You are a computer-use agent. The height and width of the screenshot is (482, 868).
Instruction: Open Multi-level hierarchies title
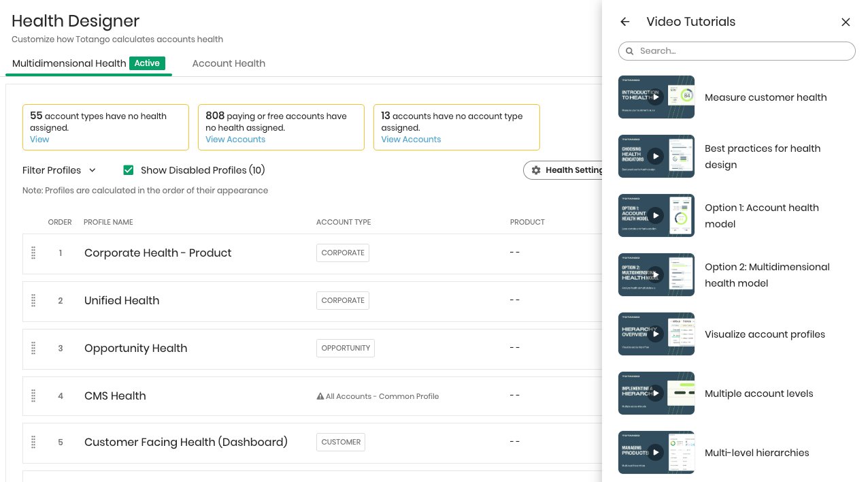(x=757, y=453)
